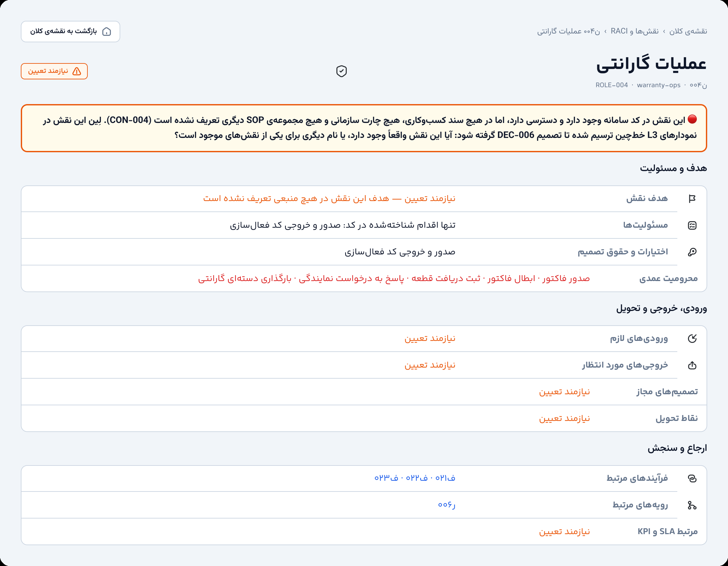Viewport: 728px width, 566px height.
Task: Click the نقاط تحویل row label
Action: [x=677, y=418]
